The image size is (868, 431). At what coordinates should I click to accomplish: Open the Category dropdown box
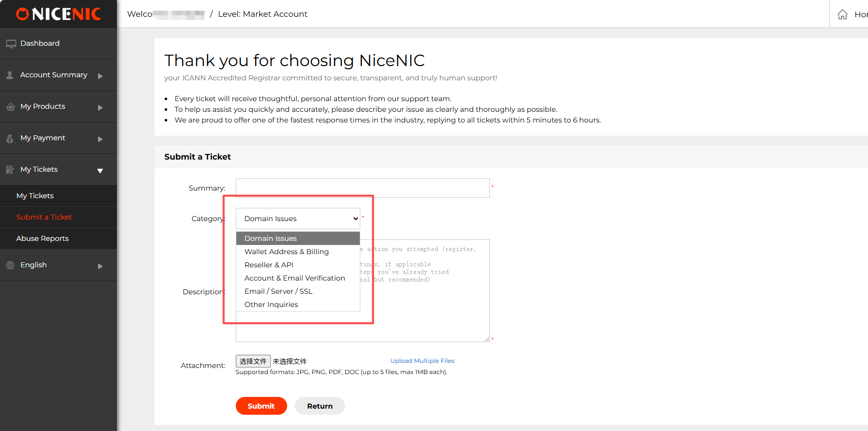[x=298, y=219]
